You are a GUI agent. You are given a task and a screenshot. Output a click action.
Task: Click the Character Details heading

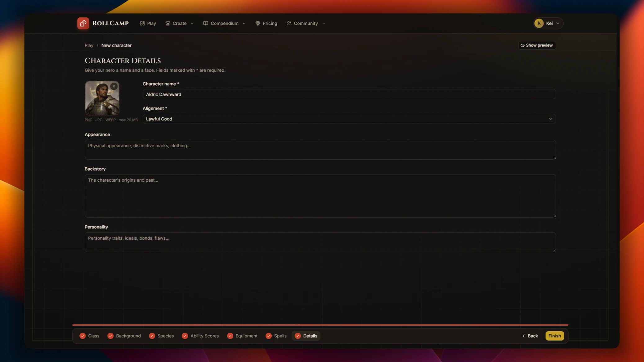(123, 61)
